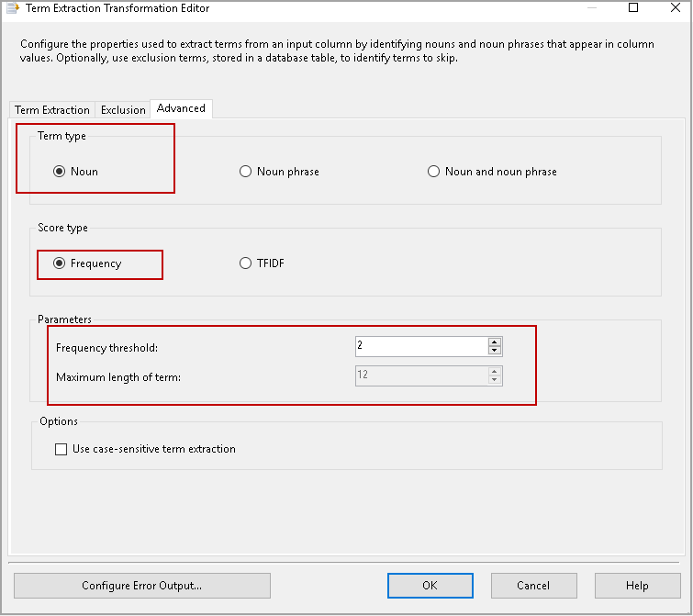Screen dimensions: 693x616
Task: Select the TFIDF score type
Action: click(245, 263)
